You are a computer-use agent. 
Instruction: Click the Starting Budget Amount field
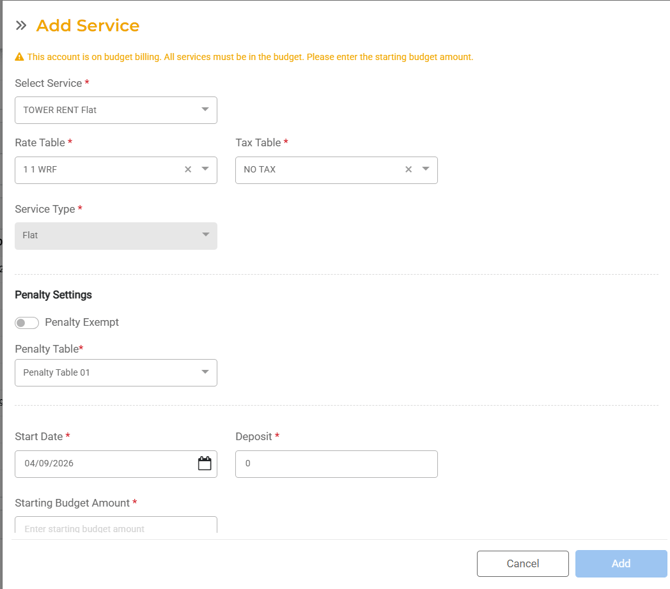click(116, 527)
